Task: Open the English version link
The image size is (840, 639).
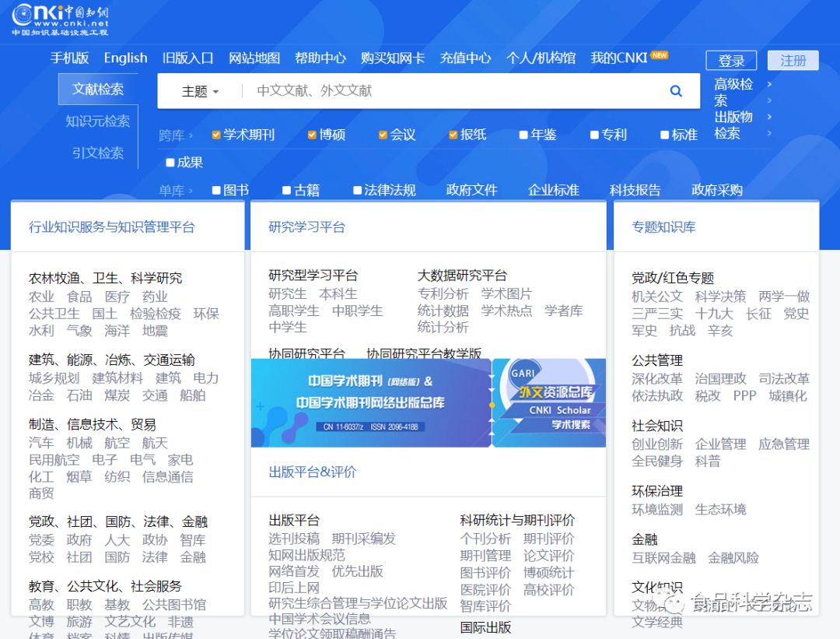Action: (x=124, y=58)
